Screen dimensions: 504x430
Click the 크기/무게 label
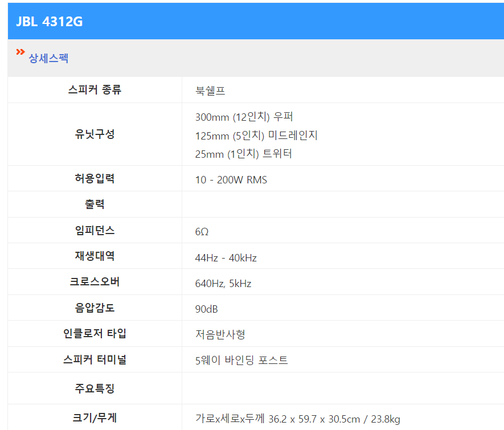click(x=95, y=417)
